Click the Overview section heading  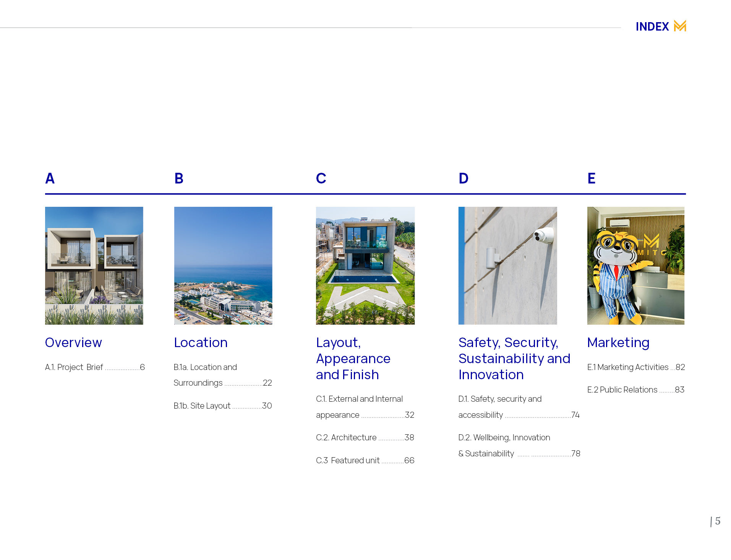click(73, 342)
